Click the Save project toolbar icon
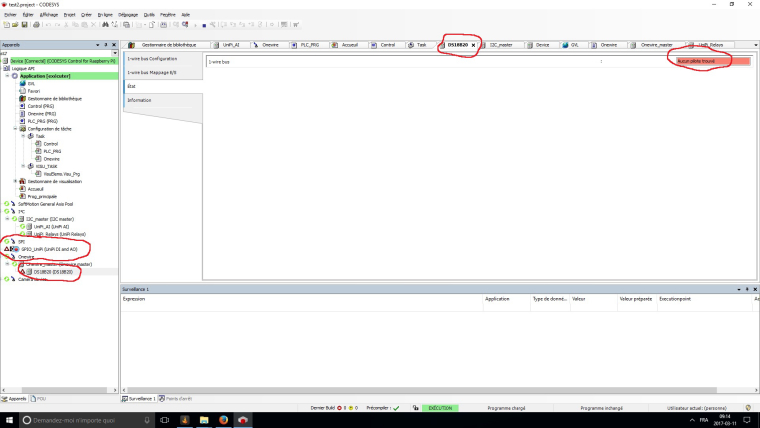Image resolution: width=760 pixels, height=428 pixels. pos(22,25)
